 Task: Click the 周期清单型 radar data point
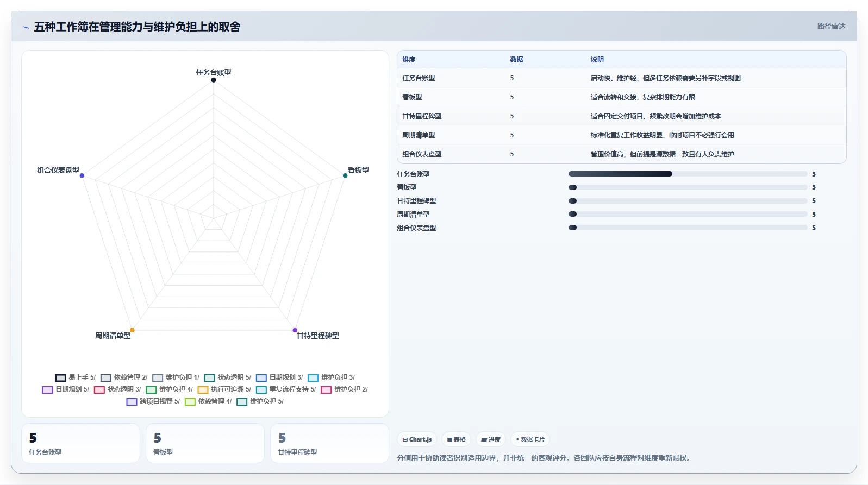pyautogui.click(x=132, y=330)
